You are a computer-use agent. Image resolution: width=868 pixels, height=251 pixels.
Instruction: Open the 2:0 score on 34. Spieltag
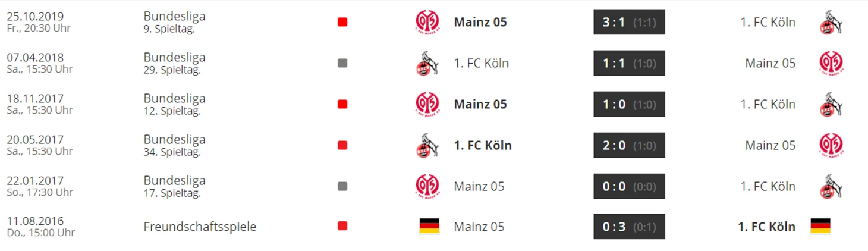629,145
